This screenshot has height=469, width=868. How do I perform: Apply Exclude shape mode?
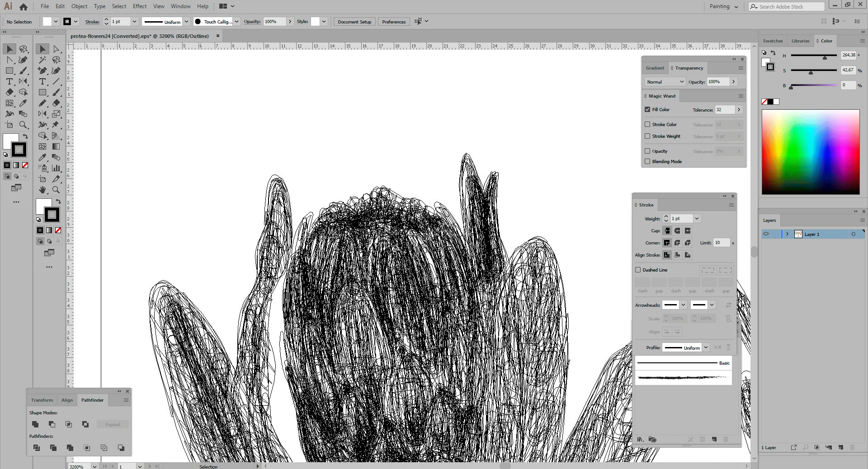click(x=85, y=424)
